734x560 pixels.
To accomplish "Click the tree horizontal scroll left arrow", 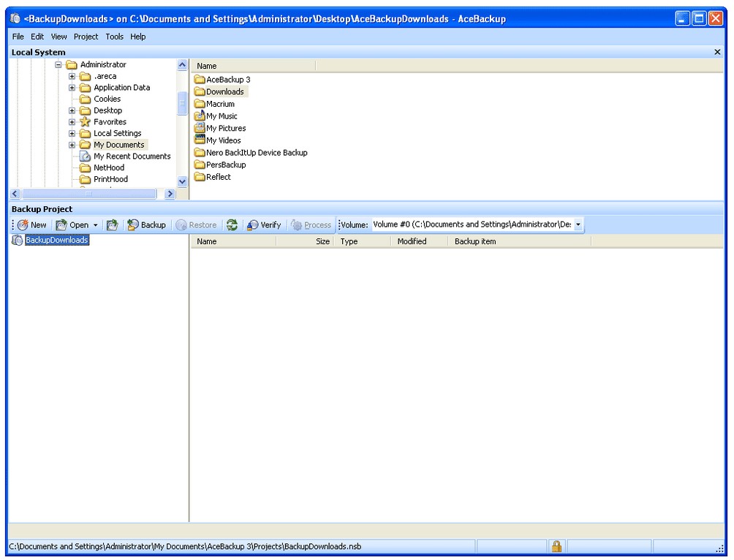I will point(15,194).
